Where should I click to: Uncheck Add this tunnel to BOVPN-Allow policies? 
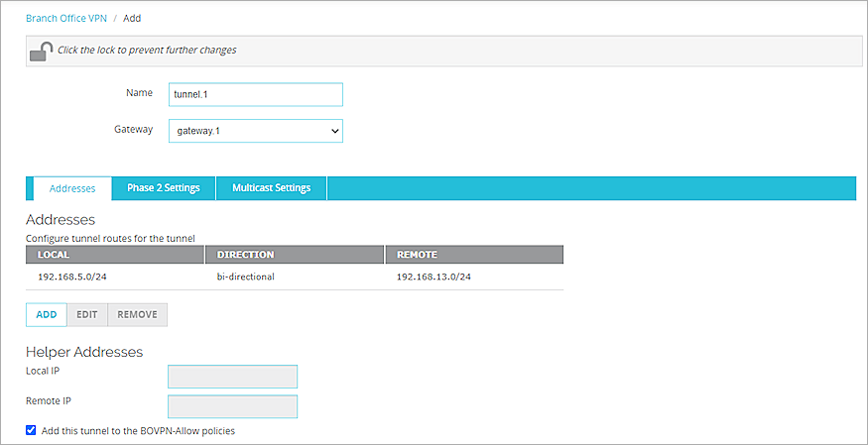click(x=32, y=431)
